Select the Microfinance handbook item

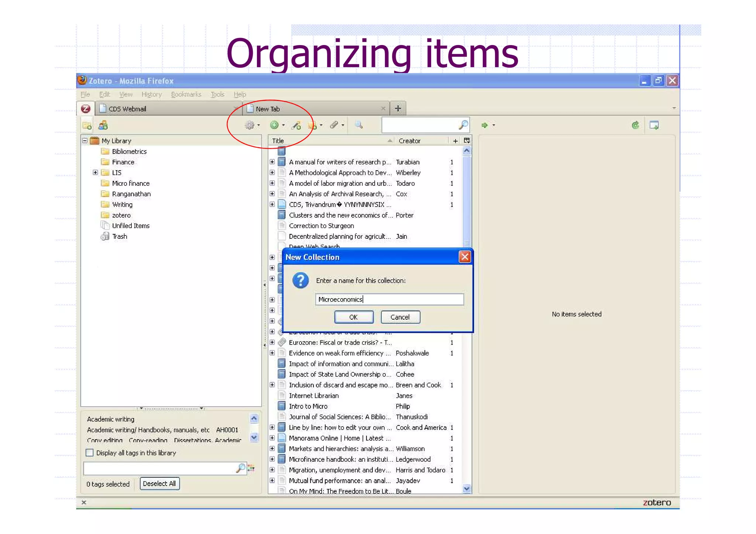(x=365, y=459)
